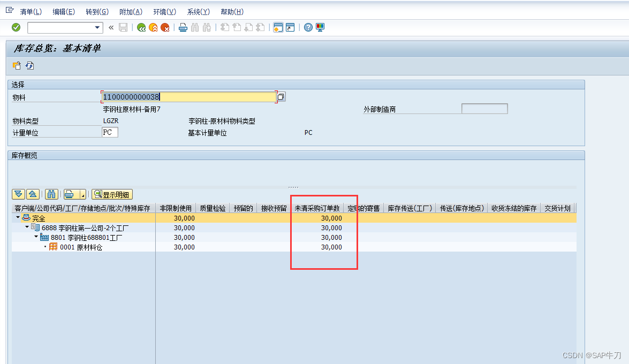Image resolution: width=629 pixels, height=364 pixels.
Task: Click the 库存传送(工厂) column header
Action: pyautogui.click(x=410, y=208)
